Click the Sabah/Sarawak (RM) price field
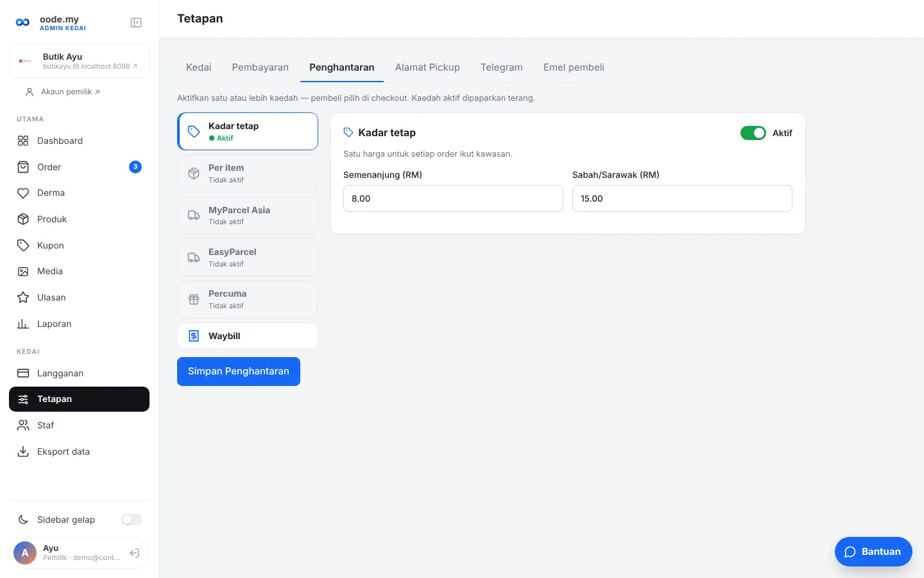Screen dimensions: 924x578 coord(682,198)
